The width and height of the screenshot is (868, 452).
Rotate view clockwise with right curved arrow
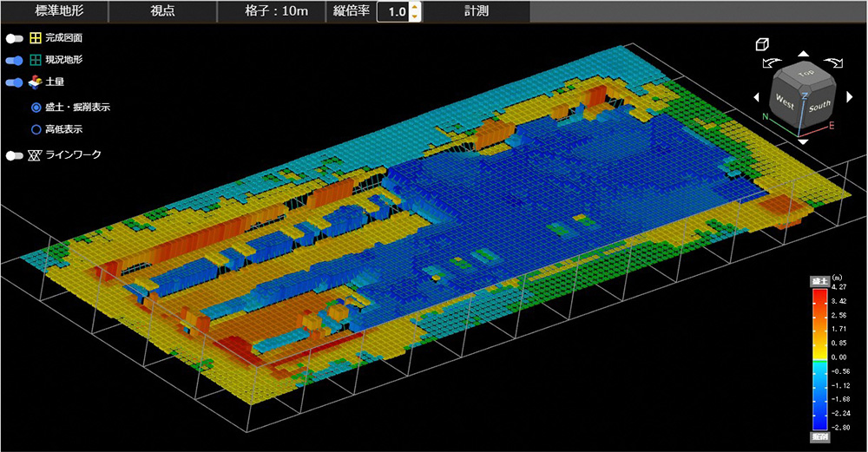pos(832,62)
